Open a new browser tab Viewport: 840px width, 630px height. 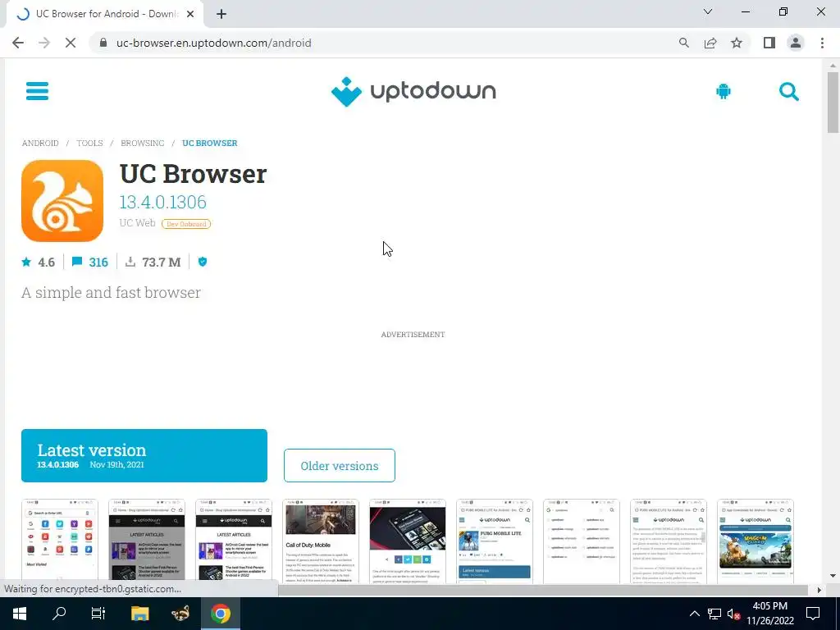pos(221,15)
